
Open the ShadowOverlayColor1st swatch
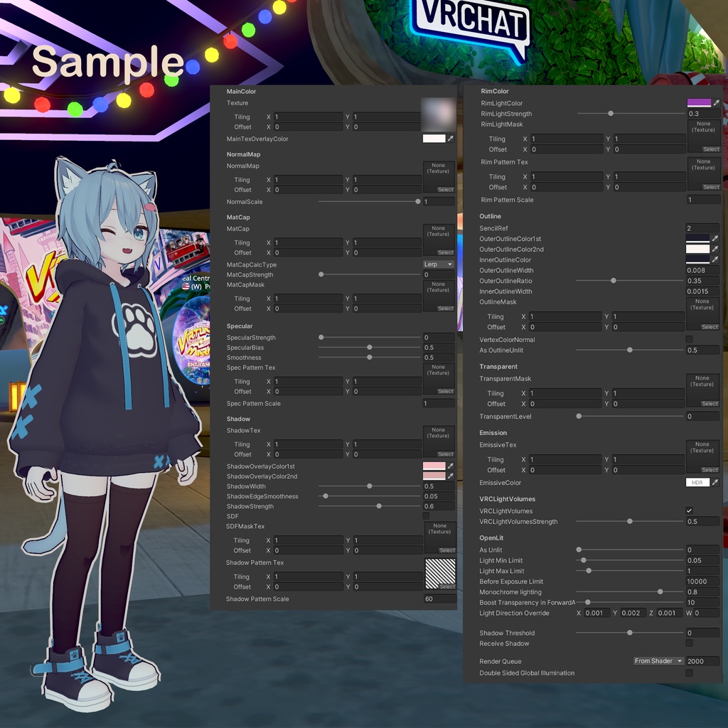pos(434,466)
